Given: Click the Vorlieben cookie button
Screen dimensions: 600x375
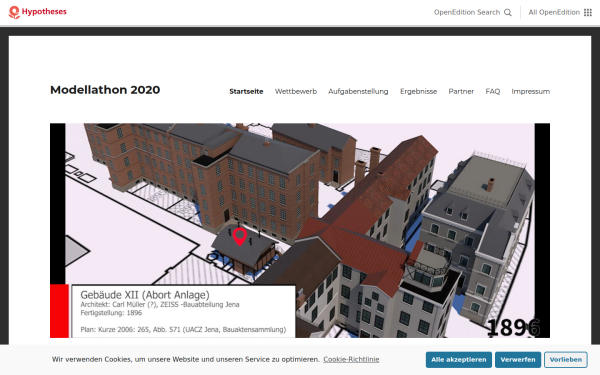Looking at the screenshot, I should (x=566, y=360).
